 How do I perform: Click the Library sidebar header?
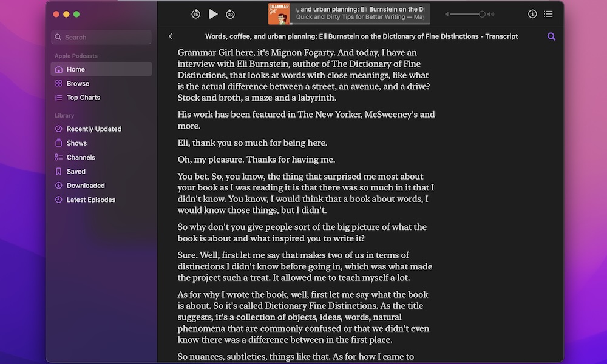pos(64,116)
